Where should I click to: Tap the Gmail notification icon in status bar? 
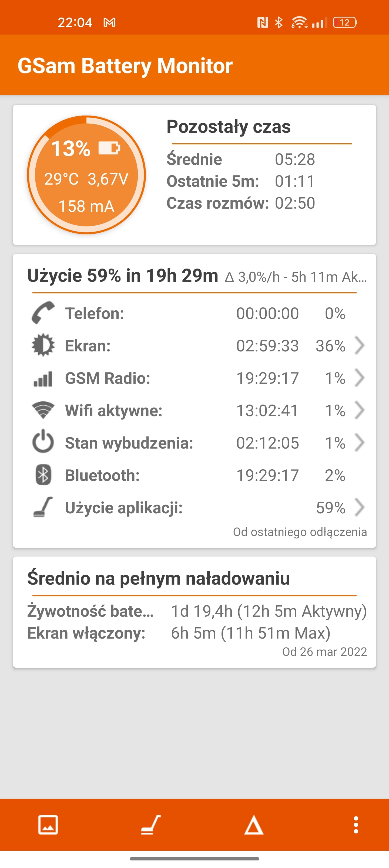109,23
